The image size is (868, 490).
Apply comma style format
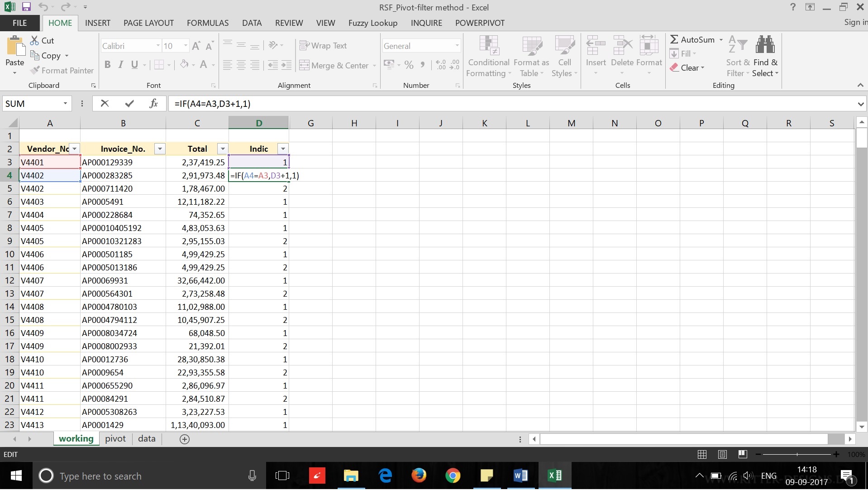423,65
